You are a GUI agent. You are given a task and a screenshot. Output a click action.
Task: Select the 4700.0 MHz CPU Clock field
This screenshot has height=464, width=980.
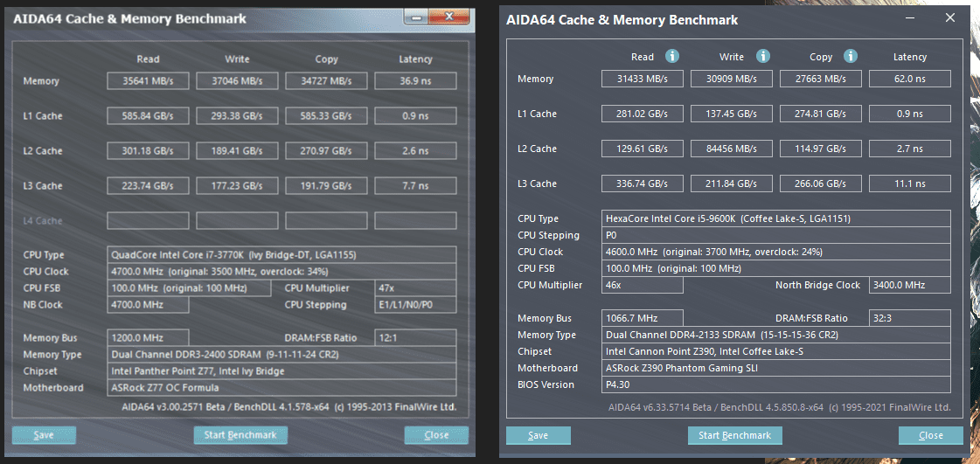[x=281, y=272]
